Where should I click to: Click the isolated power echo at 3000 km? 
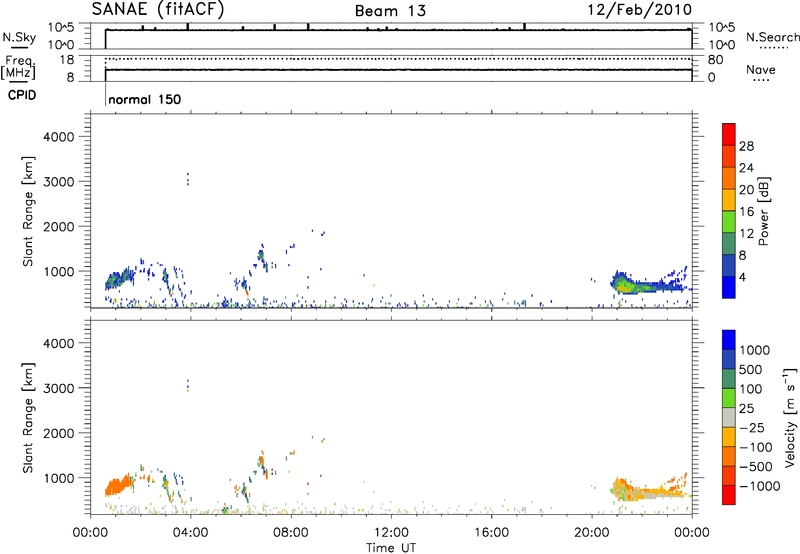click(x=188, y=179)
